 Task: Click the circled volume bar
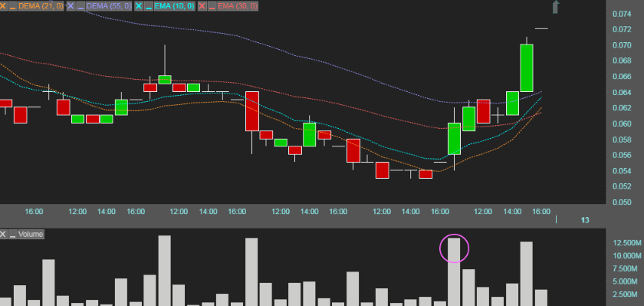(x=454, y=271)
